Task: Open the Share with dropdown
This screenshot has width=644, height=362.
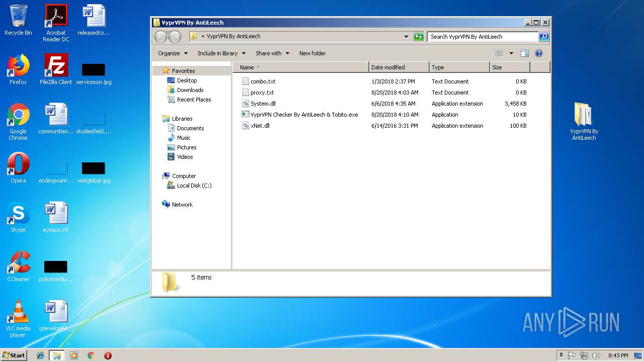Action: (x=272, y=53)
